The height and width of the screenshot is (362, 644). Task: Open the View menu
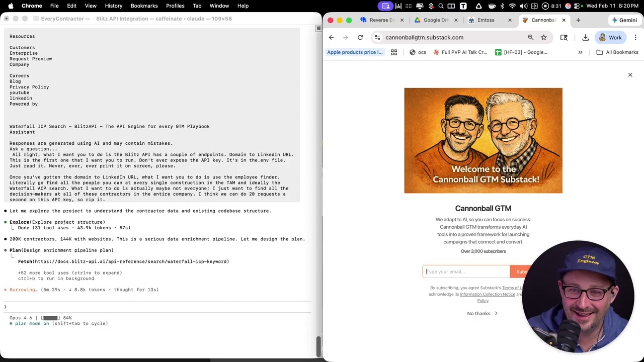[91, 6]
